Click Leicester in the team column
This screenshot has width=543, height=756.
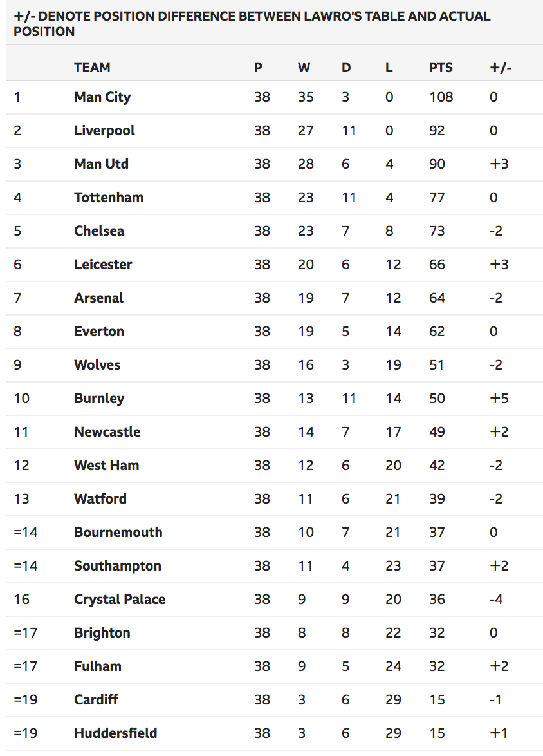(x=103, y=265)
